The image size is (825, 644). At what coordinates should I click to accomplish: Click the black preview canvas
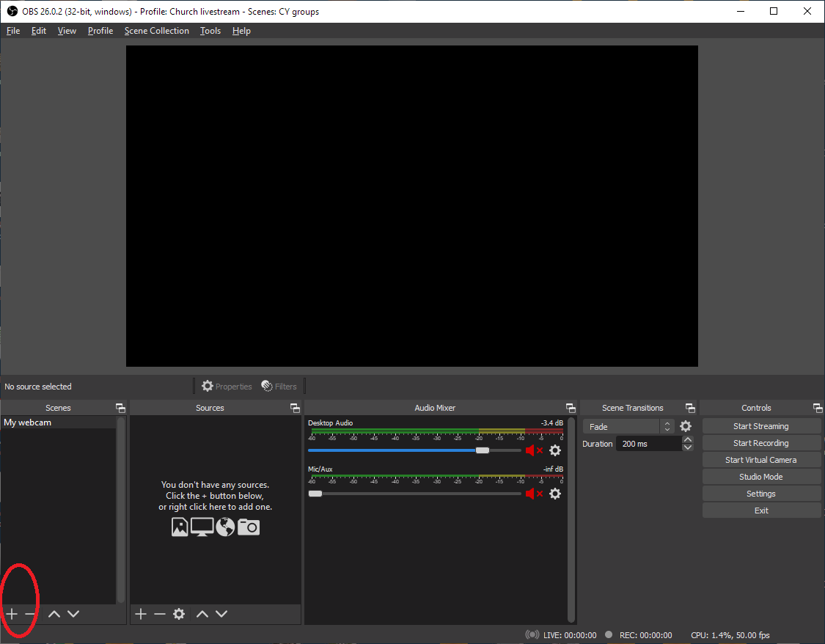[x=412, y=205]
